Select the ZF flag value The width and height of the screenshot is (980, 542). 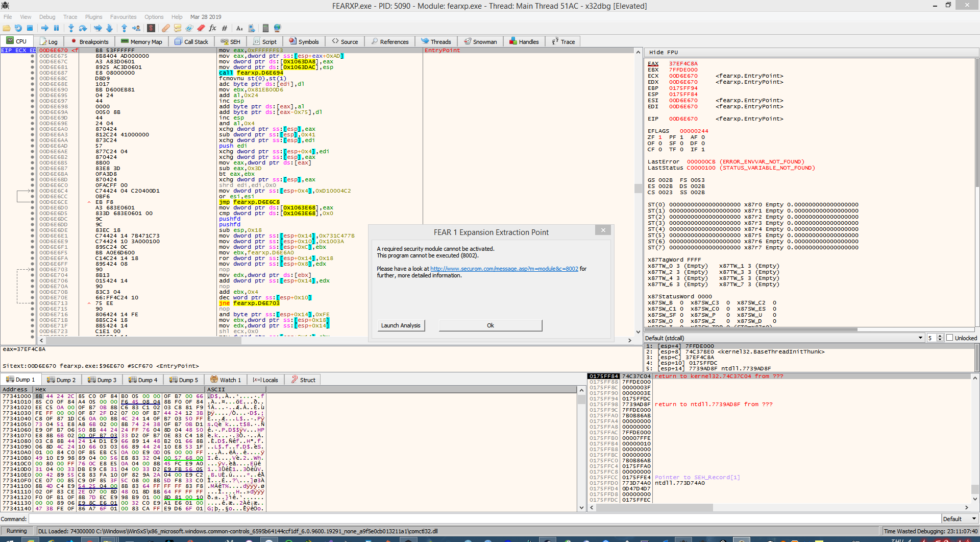tap(660, 137)
